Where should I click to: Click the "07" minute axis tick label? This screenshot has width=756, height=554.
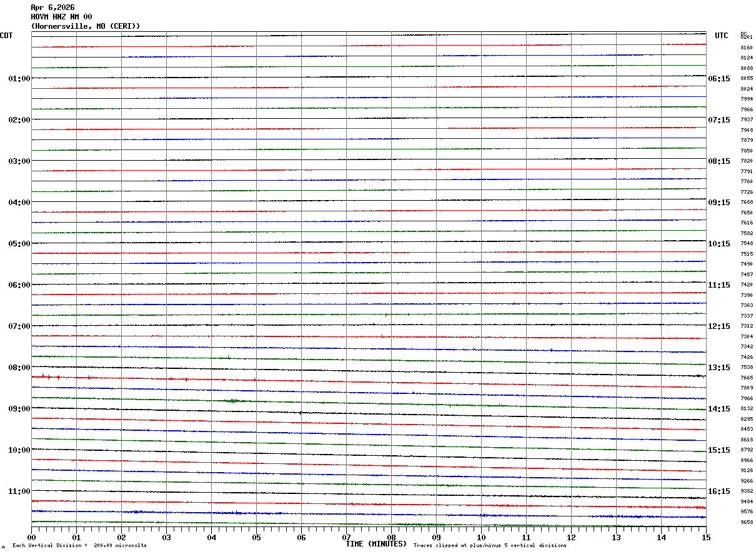click(346, 538)
